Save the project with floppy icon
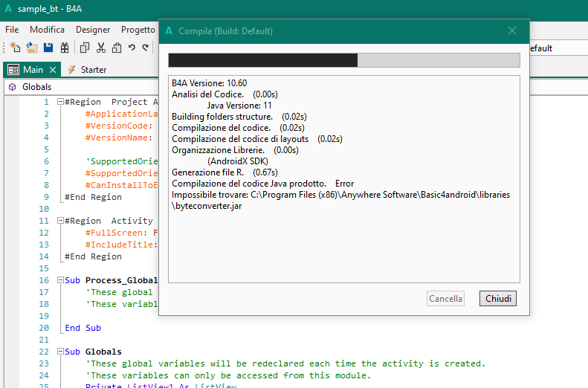This screenshot has height=388, width=588. pyautogui.click(x=48, y=48)
